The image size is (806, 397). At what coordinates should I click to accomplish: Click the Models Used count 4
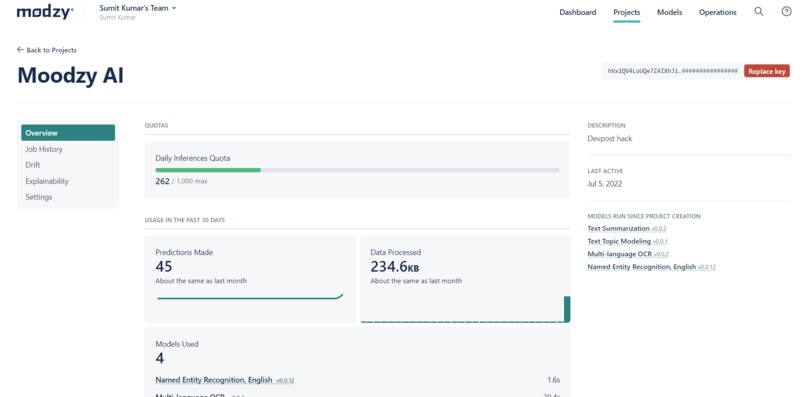coord(160,358)
